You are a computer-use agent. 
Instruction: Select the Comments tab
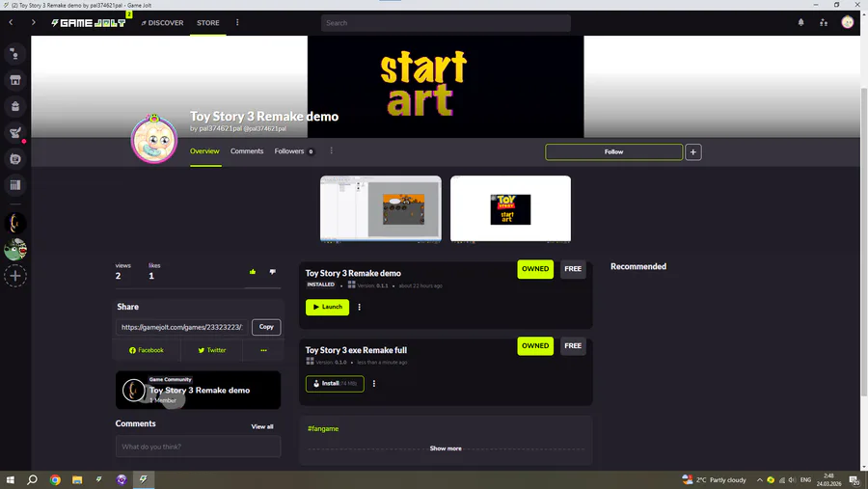(x=247, y=151)
